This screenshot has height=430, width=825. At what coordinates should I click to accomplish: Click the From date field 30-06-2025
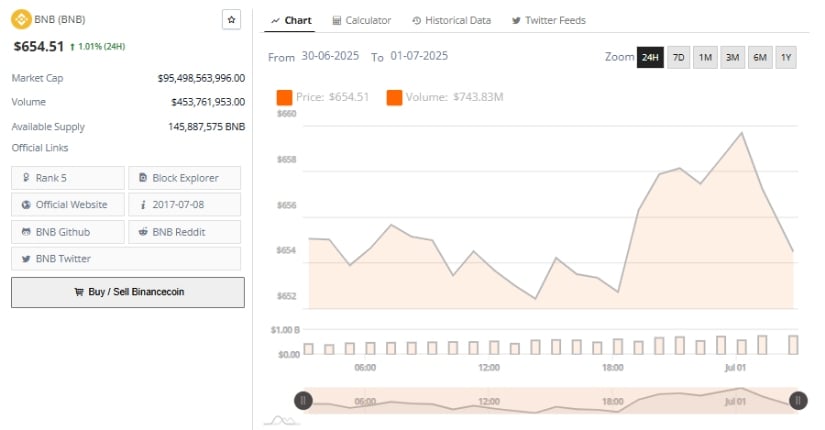click(330, 56)
